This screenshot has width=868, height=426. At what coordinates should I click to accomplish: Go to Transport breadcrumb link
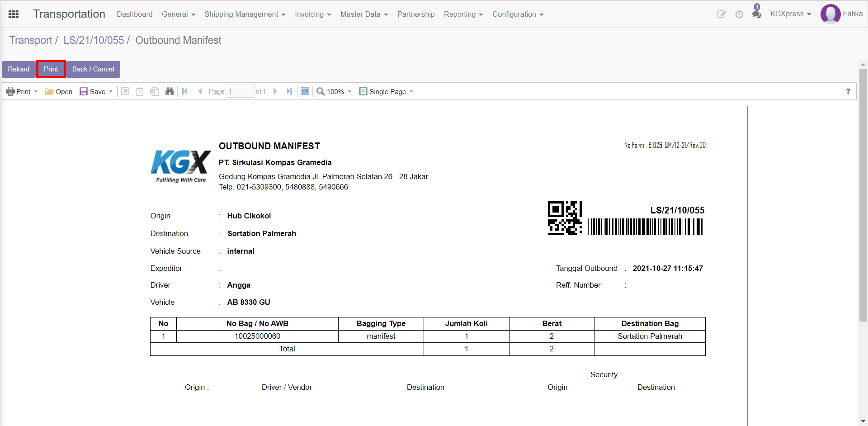coord(31,40)
